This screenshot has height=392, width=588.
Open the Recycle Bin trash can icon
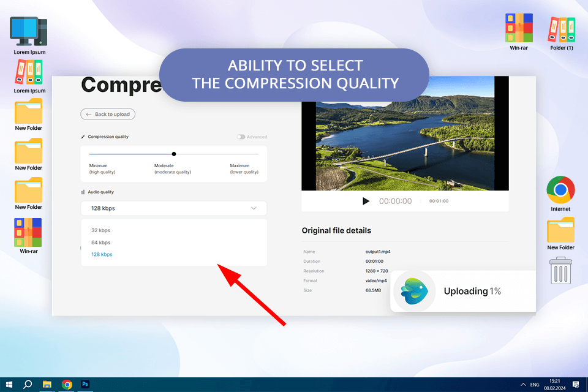pos(560,271)
